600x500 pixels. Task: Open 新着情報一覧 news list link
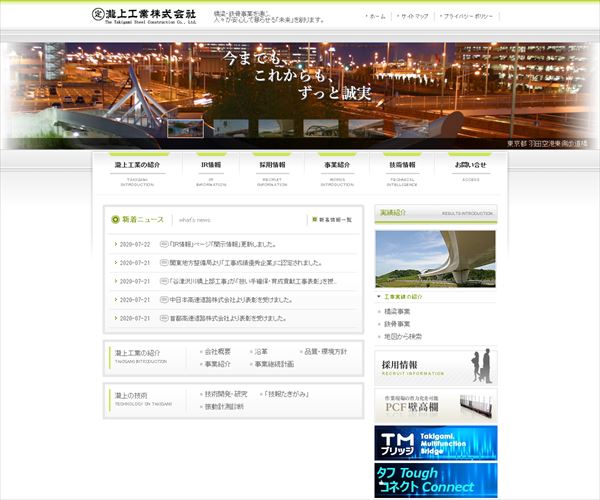tap(332, 220)
